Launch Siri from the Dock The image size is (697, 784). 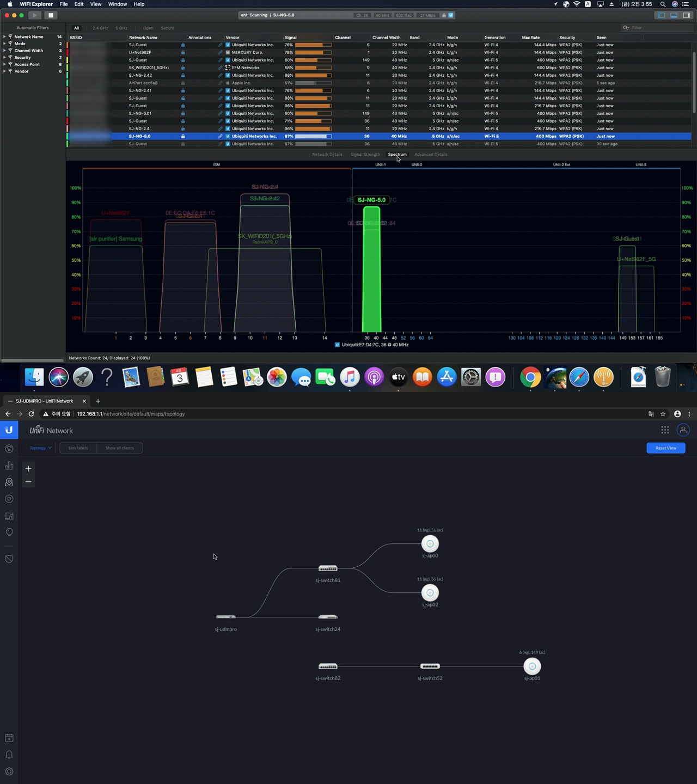59,377
